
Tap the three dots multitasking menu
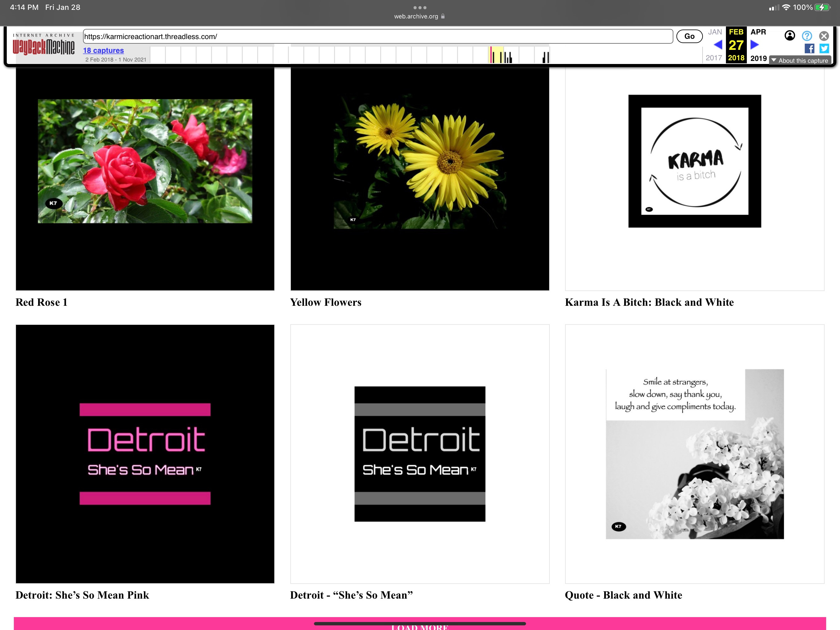(420, 8)
